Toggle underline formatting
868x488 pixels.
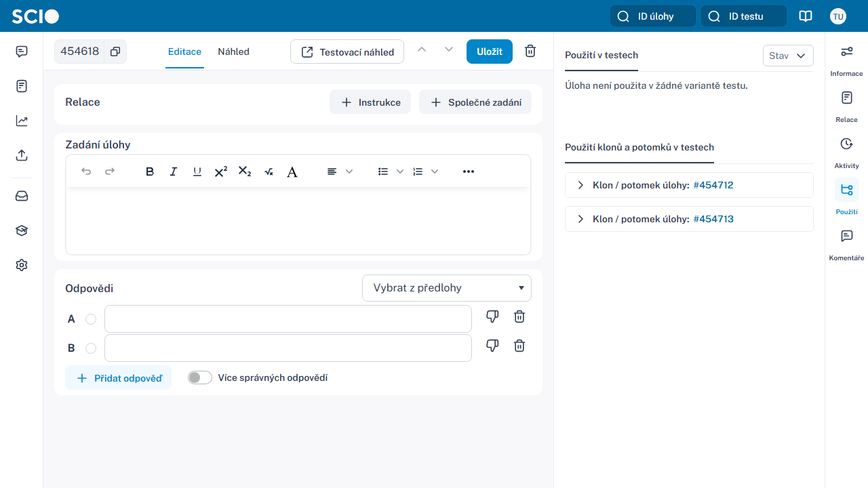[x=197, y=171]
